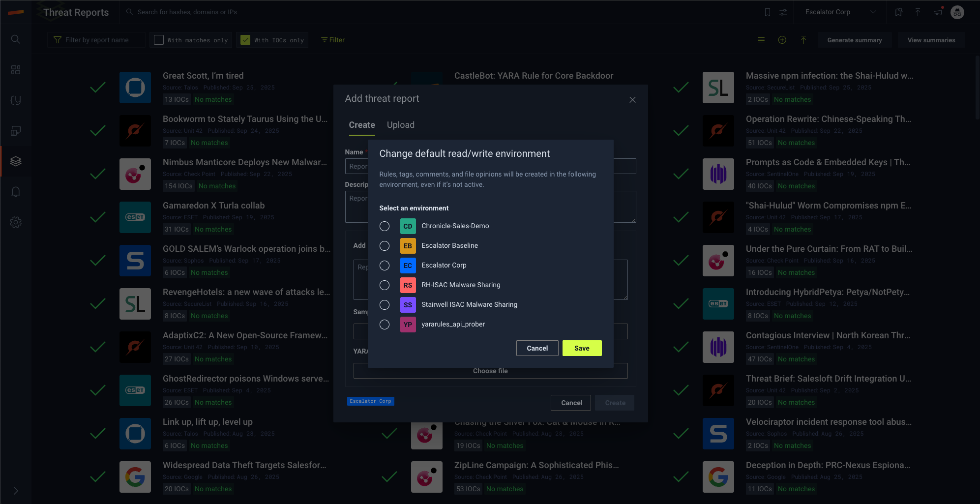Click the RS badge for RH-ISAC
Viewport: 980px width, 504px height.
click(x=408, y=285)
